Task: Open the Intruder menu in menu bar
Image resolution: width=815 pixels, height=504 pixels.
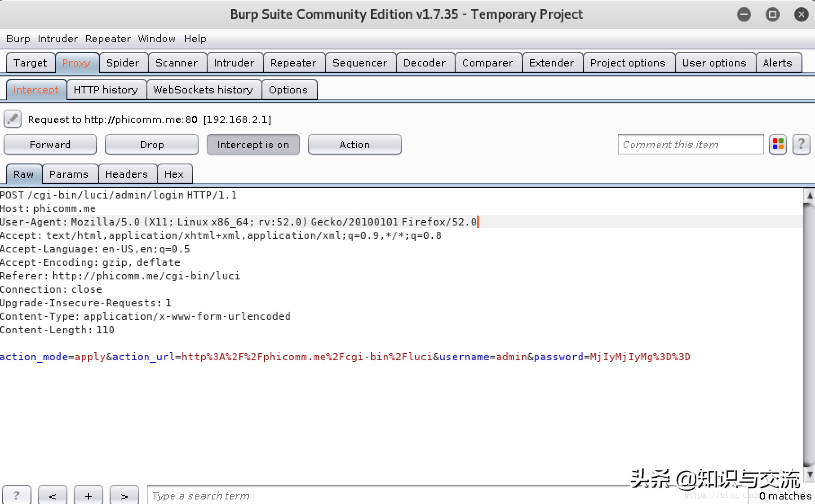Action: [58, 39]
